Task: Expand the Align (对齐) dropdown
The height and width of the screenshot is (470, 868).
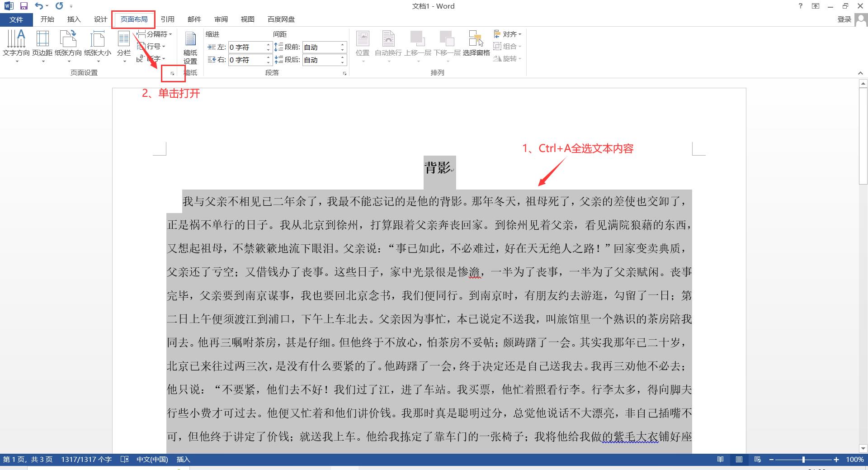Action: [x=509, y=34]
